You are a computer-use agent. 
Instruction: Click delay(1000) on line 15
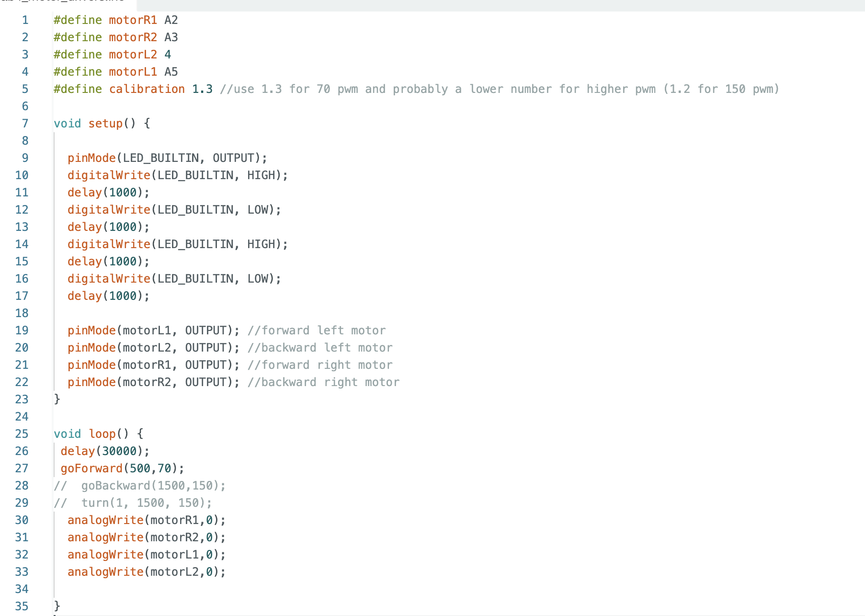click(108, 262)
